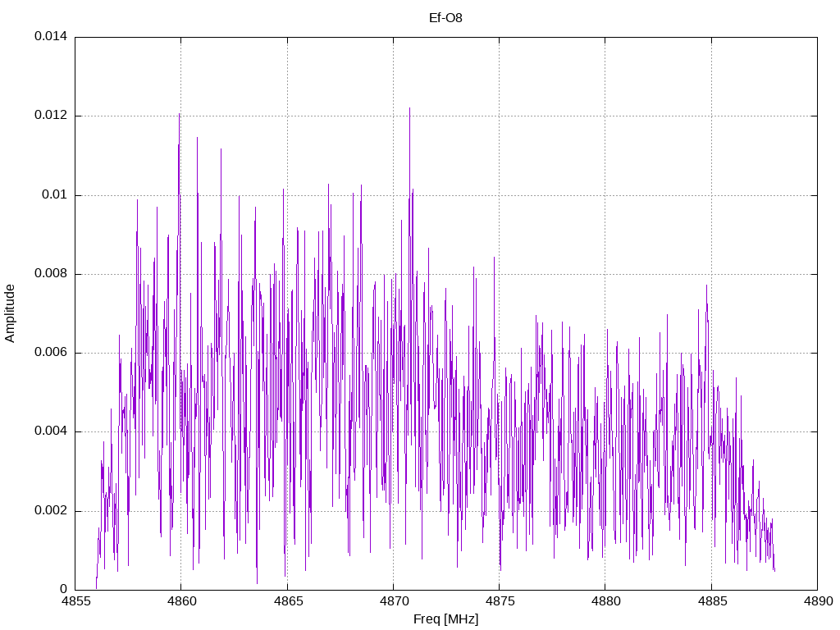
Task: Click the x-axis label Freq [MHz]
Action: click(445, 619)
